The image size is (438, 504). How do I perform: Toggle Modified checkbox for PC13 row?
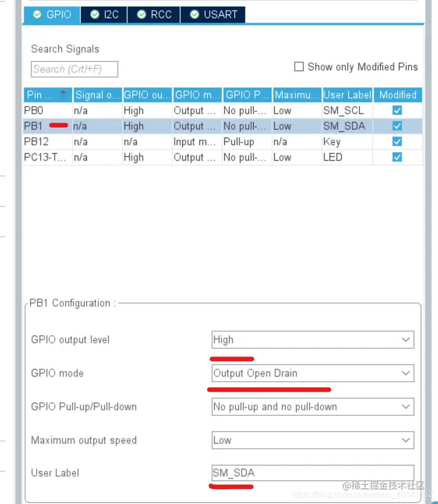pyautogui.click(x=397, y=157)
